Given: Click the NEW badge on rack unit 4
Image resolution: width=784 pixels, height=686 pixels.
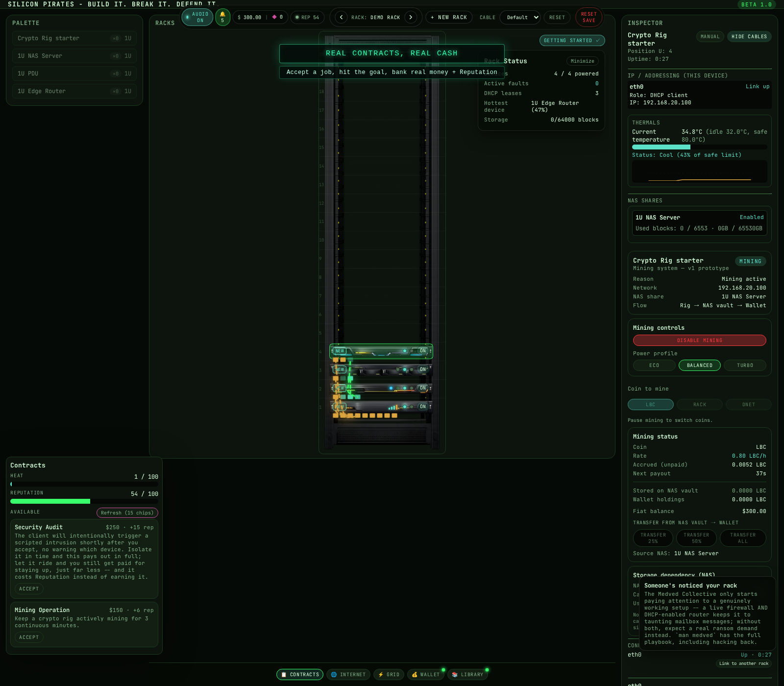Looking at the screenshot, I should 340,351.
